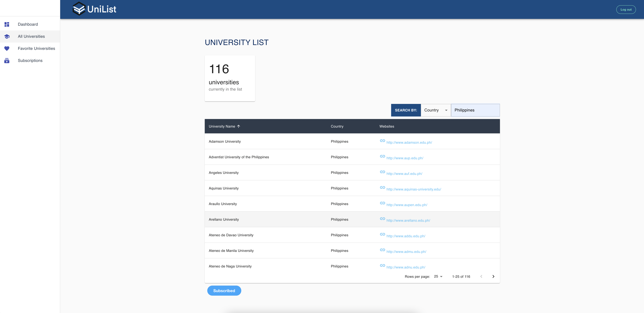644x313 pixels.
Task: Click the Favorite Universities heart icon
Action: (7, 48)
